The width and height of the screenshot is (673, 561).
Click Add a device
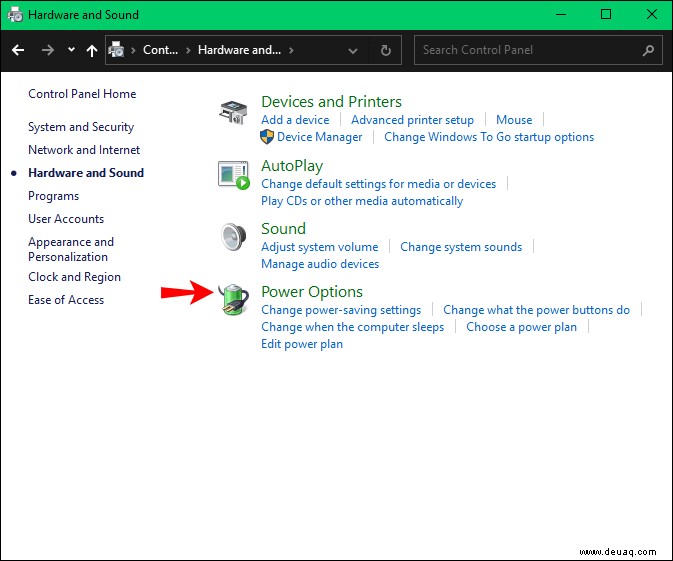coord(295,120)
